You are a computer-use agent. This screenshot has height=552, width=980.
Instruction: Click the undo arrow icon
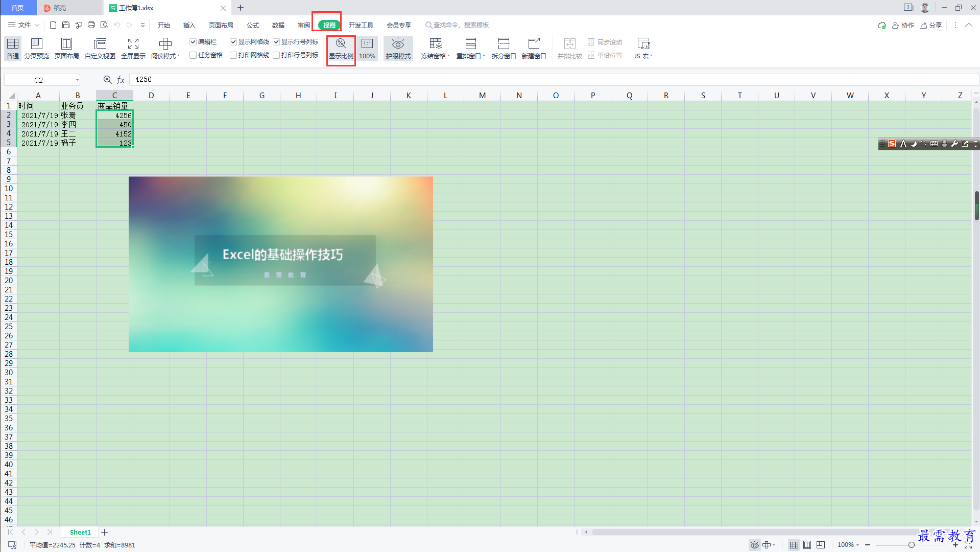[x=117, y=25]
